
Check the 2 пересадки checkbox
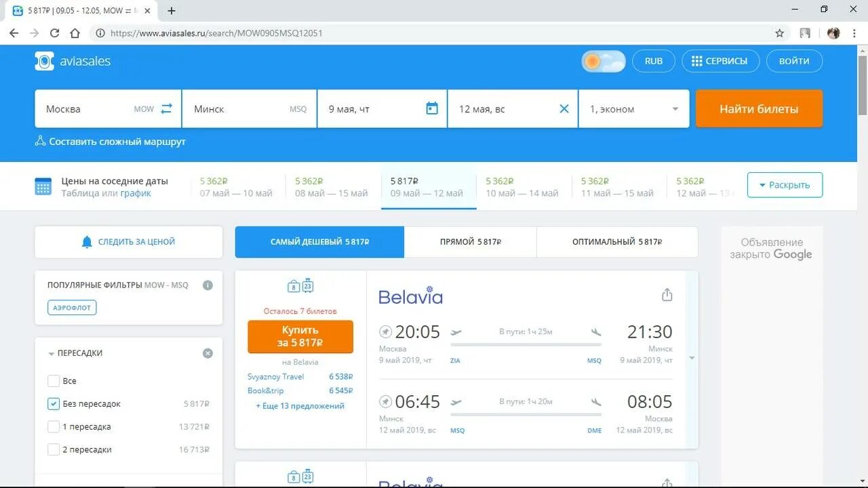[54, 449]
